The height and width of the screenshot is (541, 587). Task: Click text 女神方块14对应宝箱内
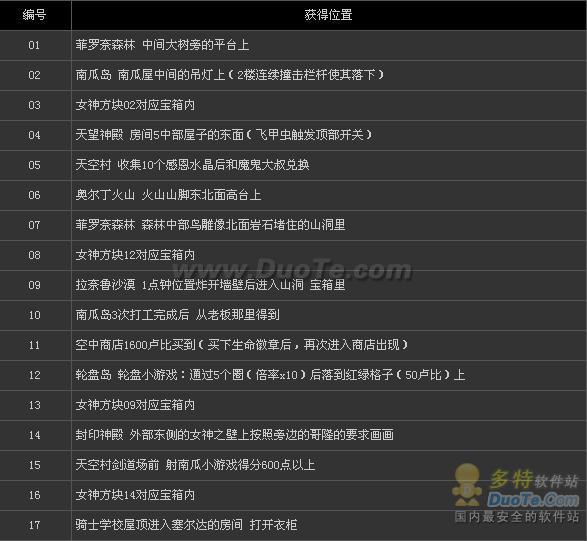135,495
